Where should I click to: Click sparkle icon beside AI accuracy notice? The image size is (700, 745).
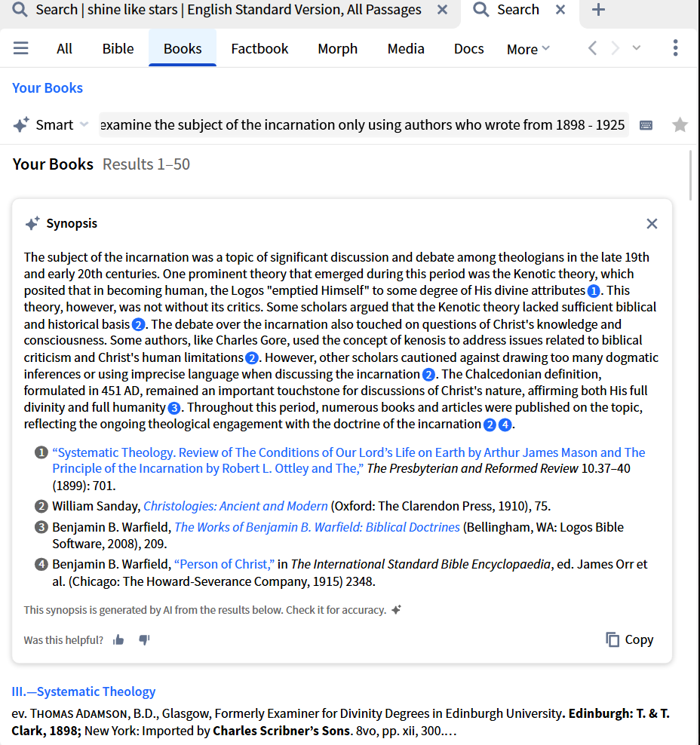[x=396, y=609]
